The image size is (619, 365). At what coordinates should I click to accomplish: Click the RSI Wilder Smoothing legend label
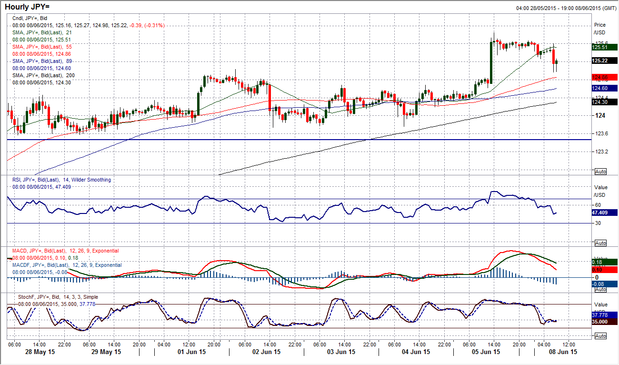(62, 180)
